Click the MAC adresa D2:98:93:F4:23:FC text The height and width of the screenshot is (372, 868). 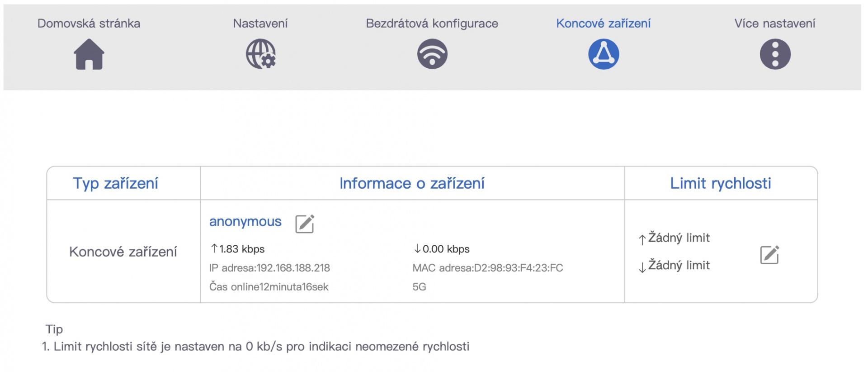point(487,268)
